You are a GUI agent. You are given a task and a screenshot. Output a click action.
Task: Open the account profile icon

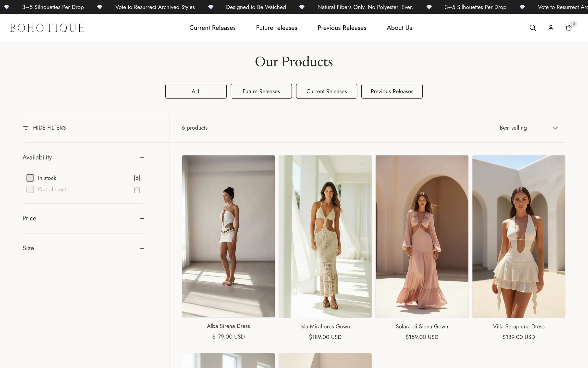(x=551, y=28)
